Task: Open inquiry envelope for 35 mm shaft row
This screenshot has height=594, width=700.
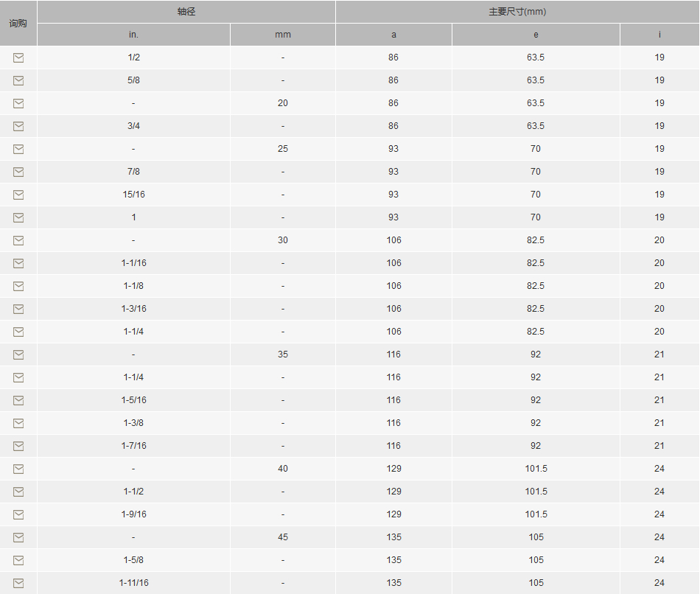Action: pos(18,354)
